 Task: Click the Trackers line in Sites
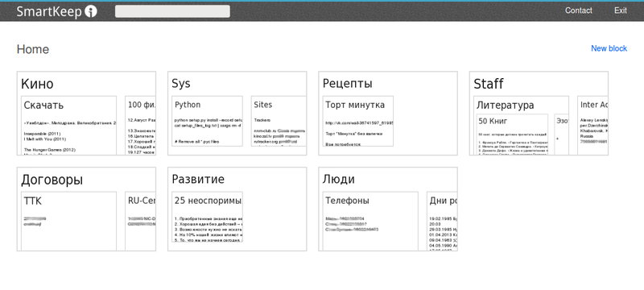(x=262, y=121)
